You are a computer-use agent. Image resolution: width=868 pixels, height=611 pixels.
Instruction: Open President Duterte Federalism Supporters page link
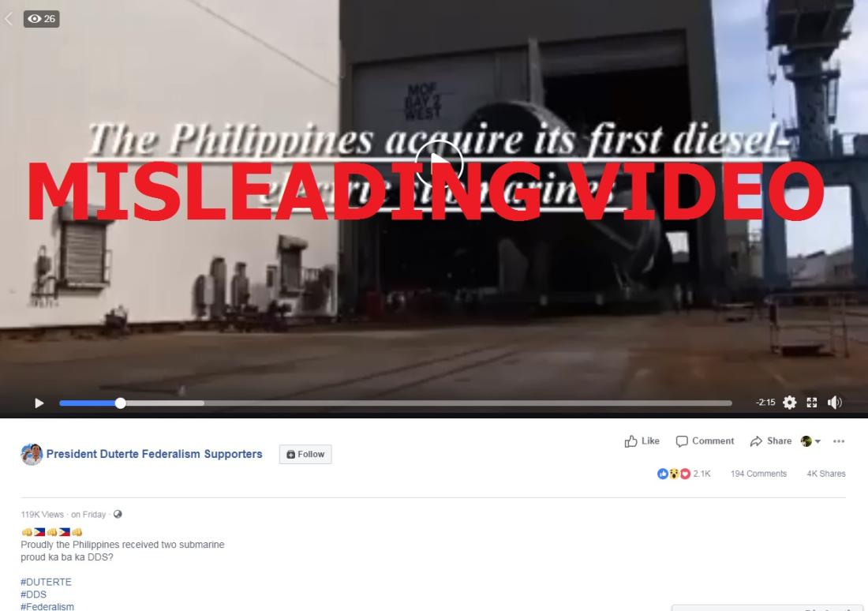(x=155, y=454)
